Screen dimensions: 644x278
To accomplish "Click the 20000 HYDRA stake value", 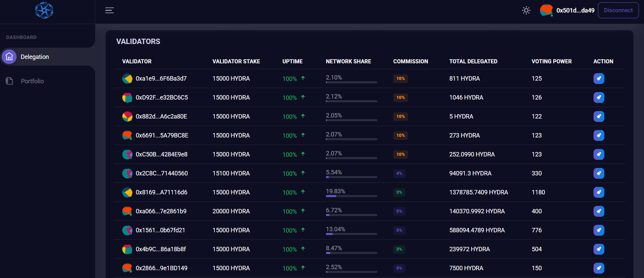I will click(231, 211).
